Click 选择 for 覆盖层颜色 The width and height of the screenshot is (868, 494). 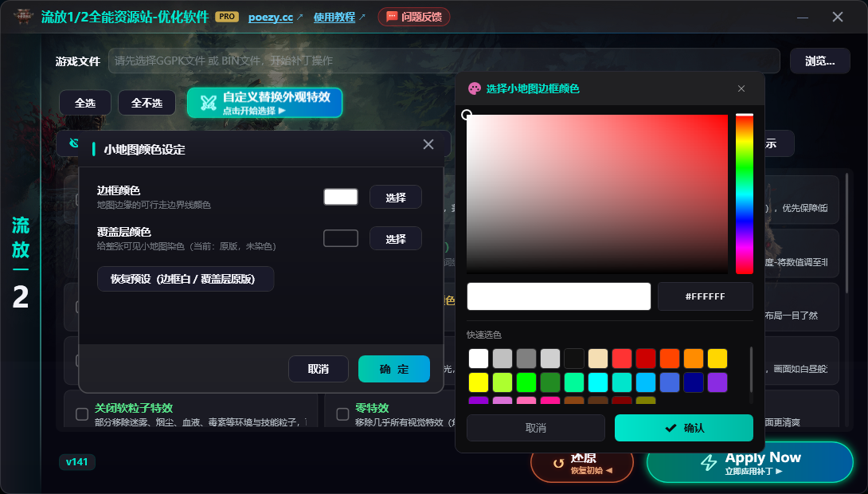tap(396, 239)
